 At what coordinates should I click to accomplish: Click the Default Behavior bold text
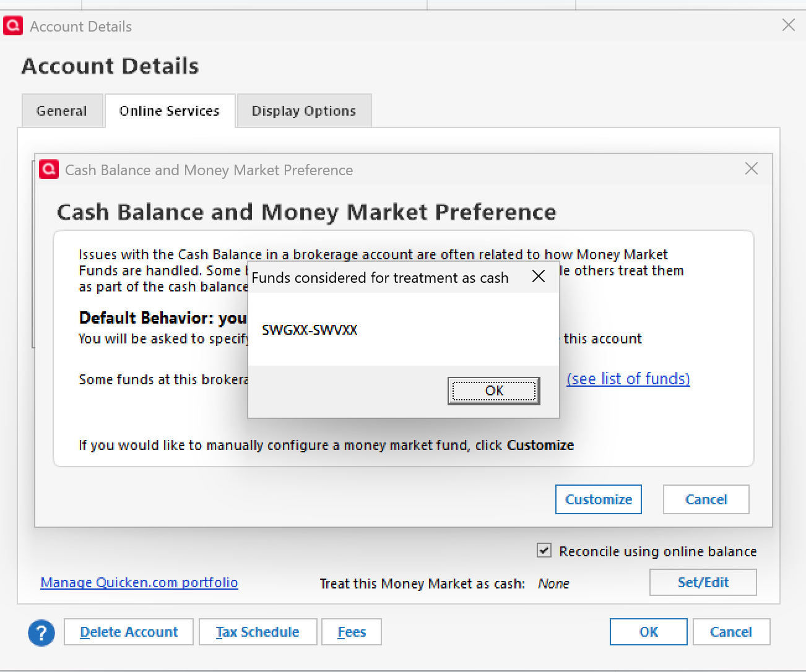coord(163,318)
